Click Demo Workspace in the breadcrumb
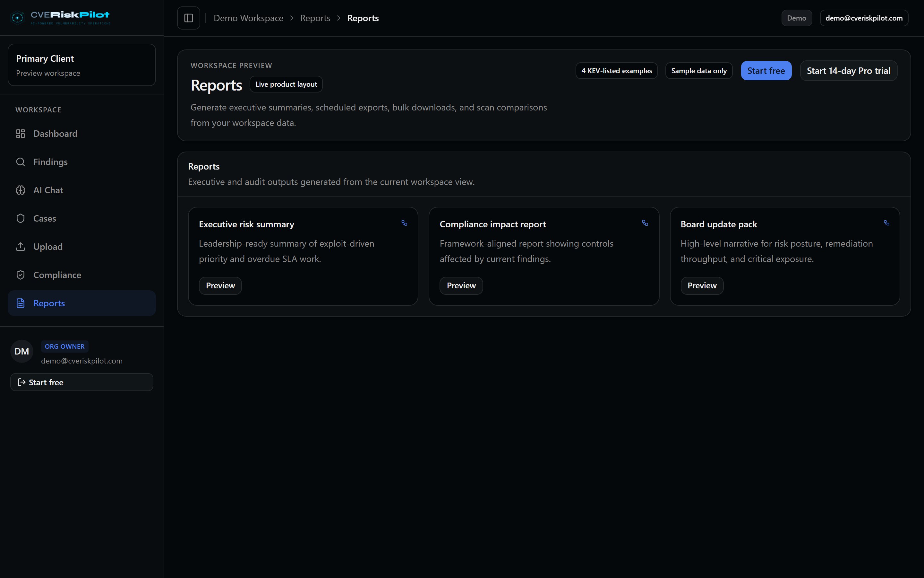 [249, 18]
